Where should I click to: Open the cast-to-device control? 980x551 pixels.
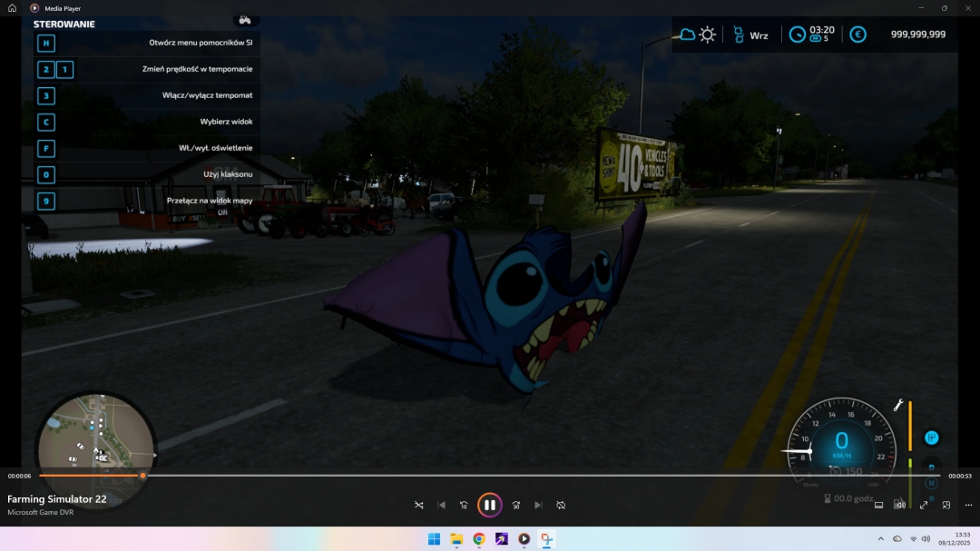coord(878,505)
